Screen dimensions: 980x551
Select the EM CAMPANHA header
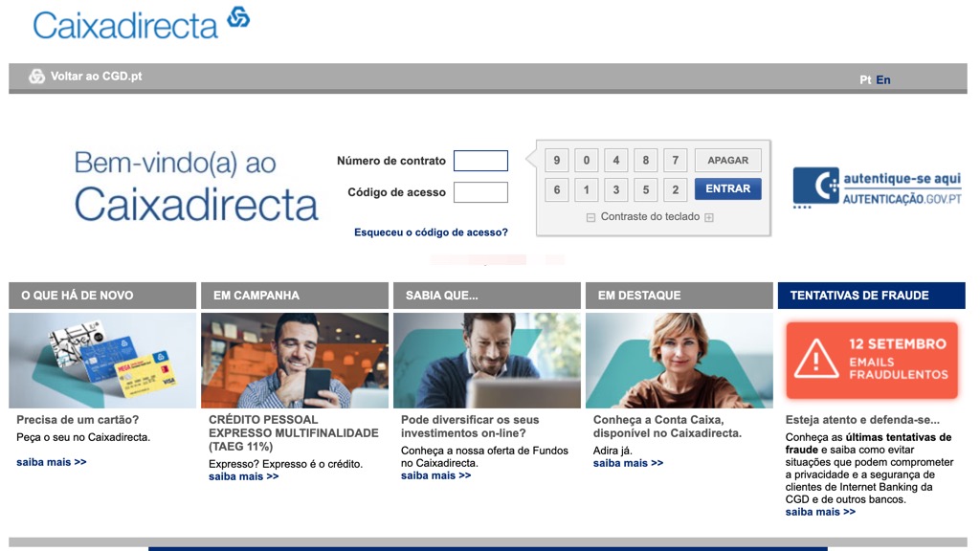[295, 296]
